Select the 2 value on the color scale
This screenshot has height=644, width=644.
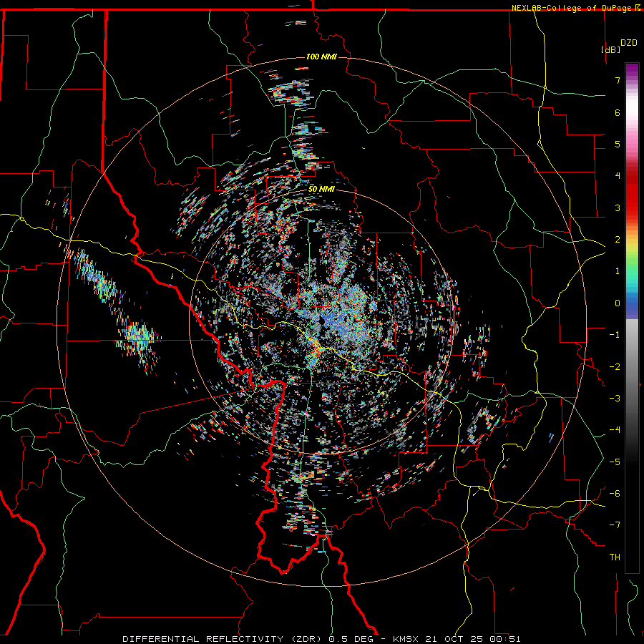pyautogui.click(x=618, y=240)
